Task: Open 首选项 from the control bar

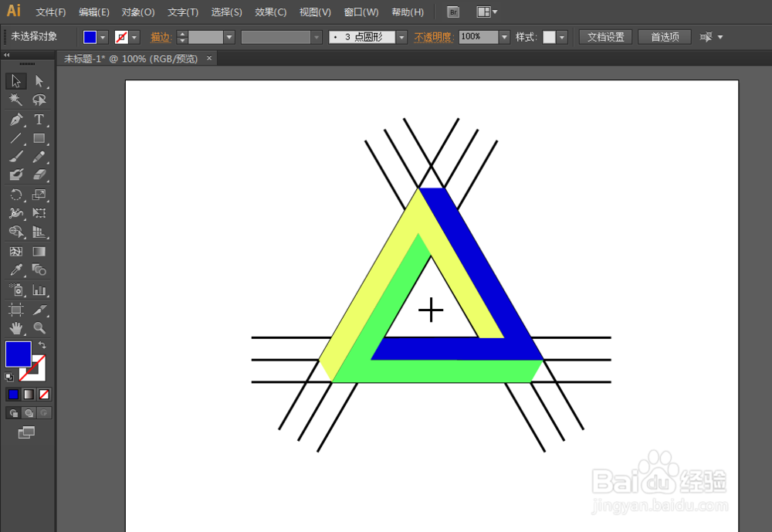Action: coord(664,36)
